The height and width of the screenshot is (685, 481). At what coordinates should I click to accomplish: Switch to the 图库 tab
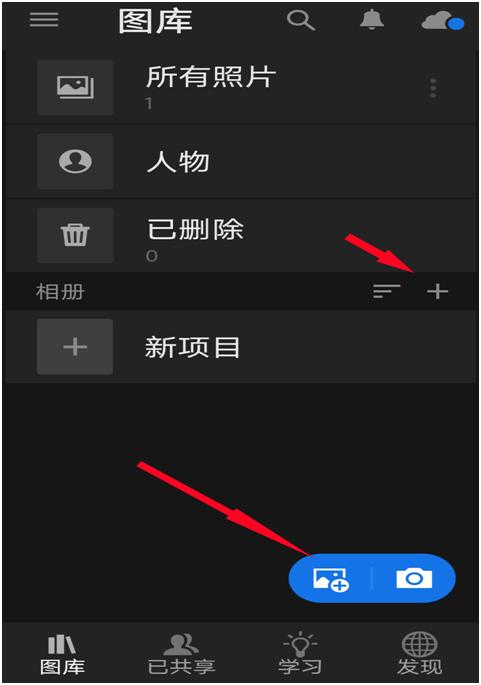[x=62, y=655]
